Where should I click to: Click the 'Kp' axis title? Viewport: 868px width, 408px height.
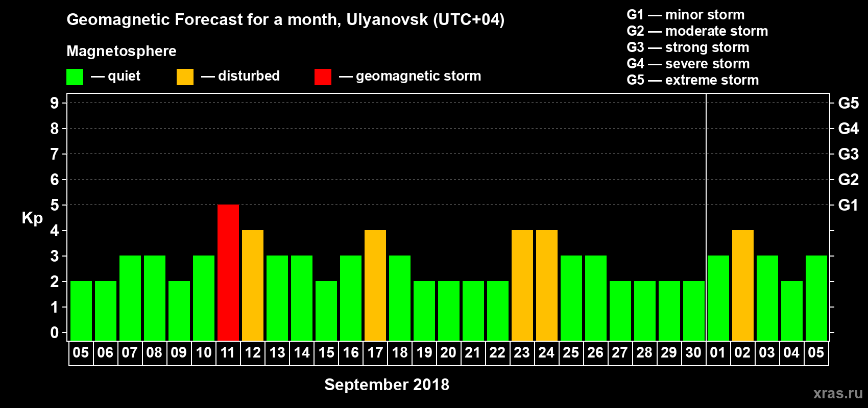click(32, 218)
